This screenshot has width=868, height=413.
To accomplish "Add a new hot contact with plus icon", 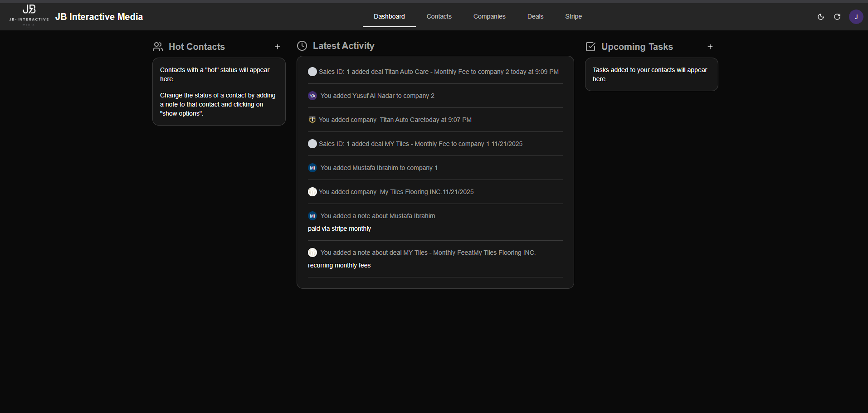I will pos(278,47).
